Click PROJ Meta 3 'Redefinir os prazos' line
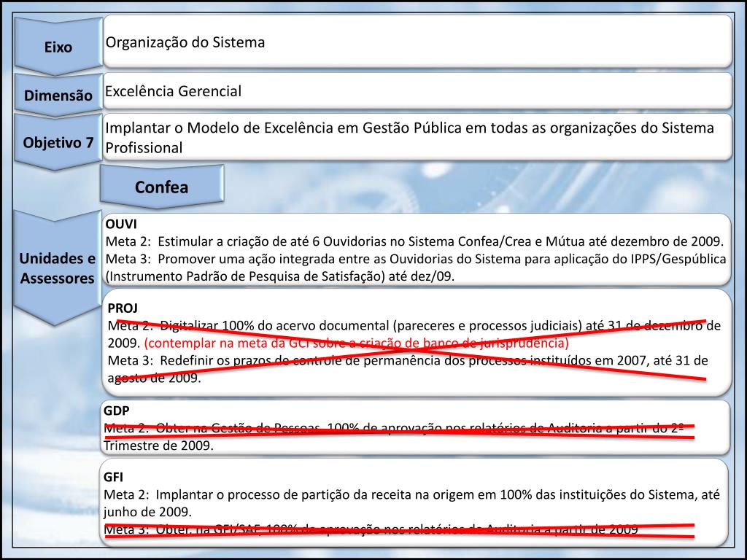 [x=408, y=360]
